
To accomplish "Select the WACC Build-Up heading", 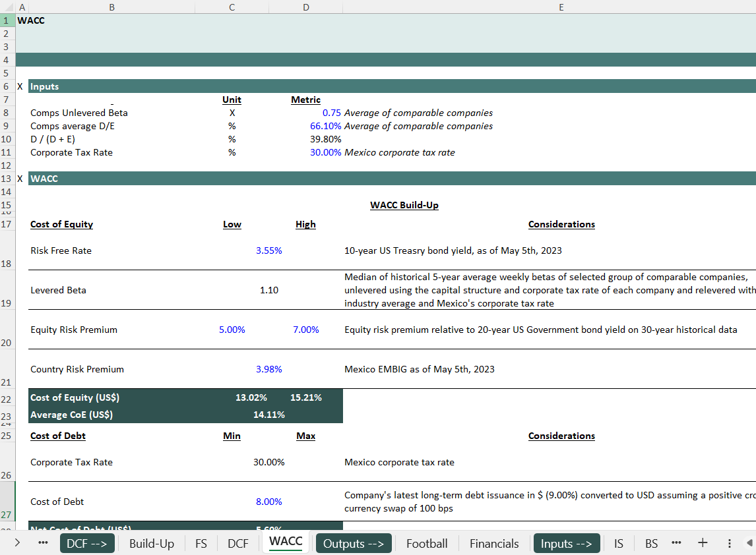I will (404, 205).
